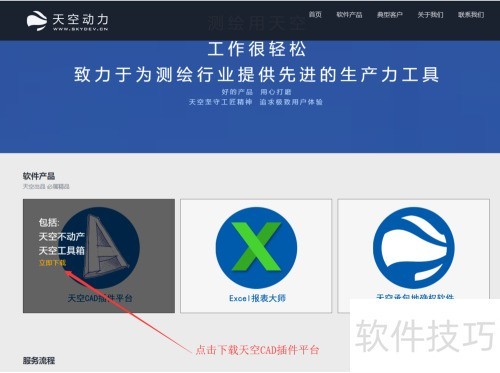The image size is (500, 373).
Task: Click the 天空工具箱 text in CAD card
Action: tap(62, 250)
